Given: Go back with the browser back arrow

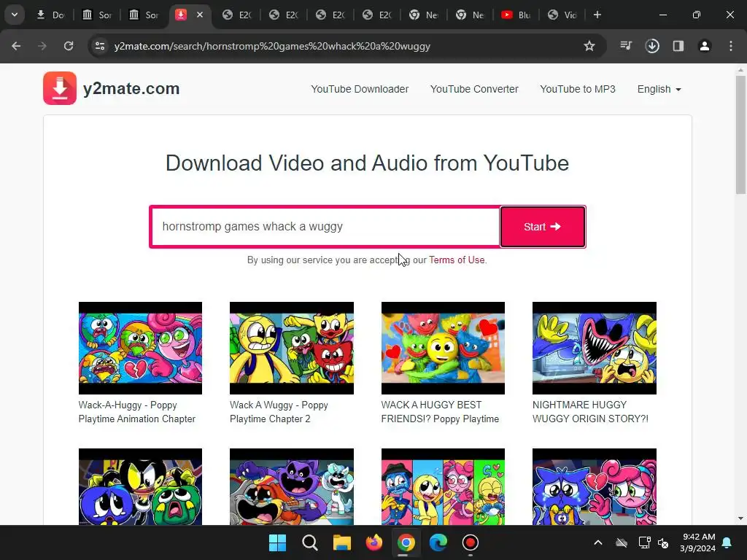Looking at the screenshot, I should pos(16,46).
